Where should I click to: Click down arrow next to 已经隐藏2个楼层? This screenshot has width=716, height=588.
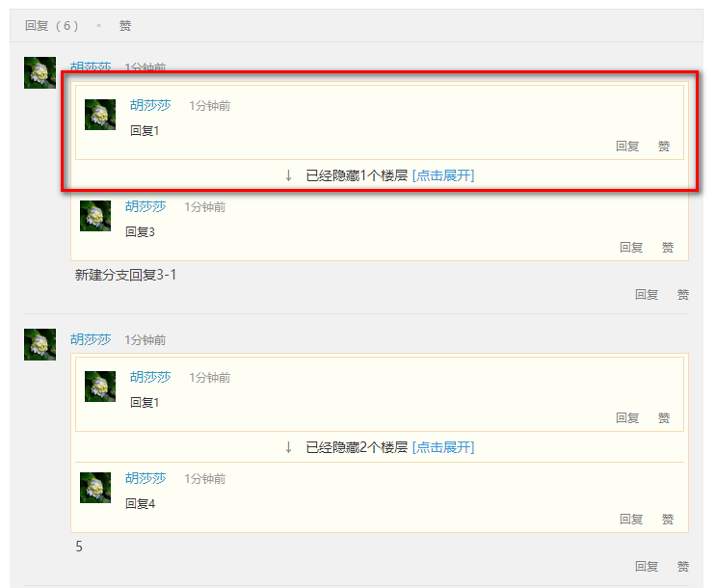pyautogui.click(x=288, y=447)
